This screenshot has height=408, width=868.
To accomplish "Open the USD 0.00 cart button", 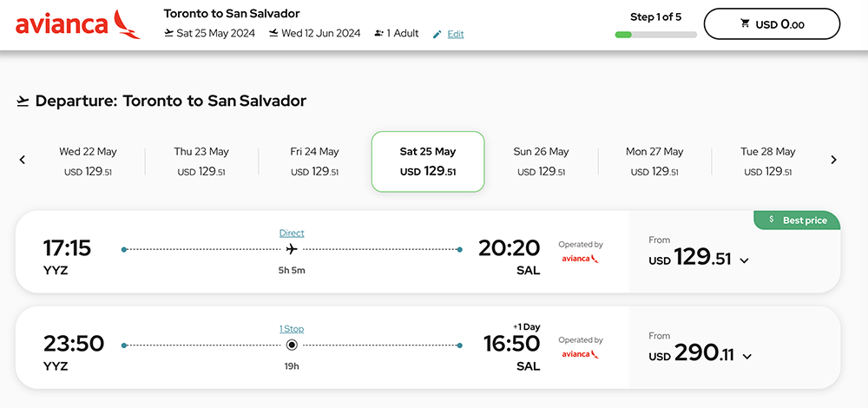I will click(x=772, y=24).
